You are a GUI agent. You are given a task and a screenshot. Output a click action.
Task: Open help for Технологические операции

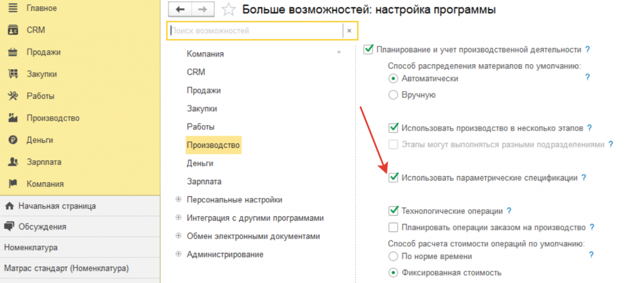(x=509, y=211)
